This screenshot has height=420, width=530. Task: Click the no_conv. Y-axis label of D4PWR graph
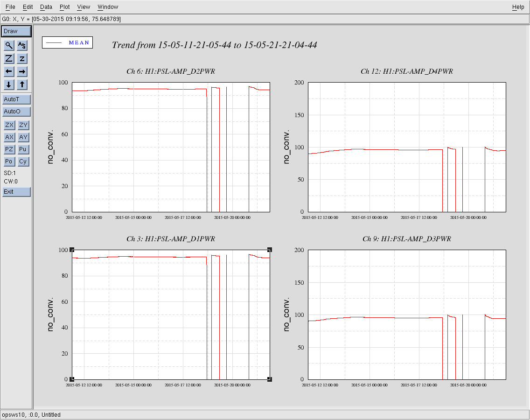286,147
